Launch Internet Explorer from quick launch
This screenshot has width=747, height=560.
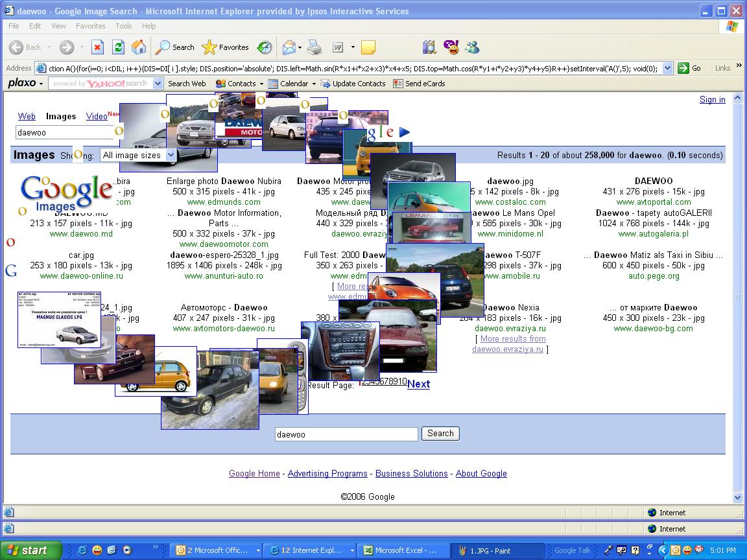(82, 550)
